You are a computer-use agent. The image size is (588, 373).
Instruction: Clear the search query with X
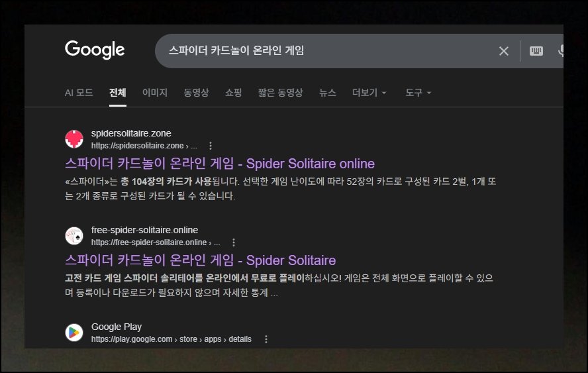pyautogui.click(x=504, y=51)
